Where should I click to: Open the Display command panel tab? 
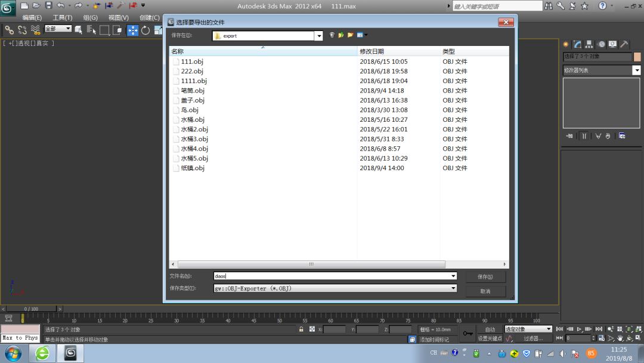[x=612, y=44]
